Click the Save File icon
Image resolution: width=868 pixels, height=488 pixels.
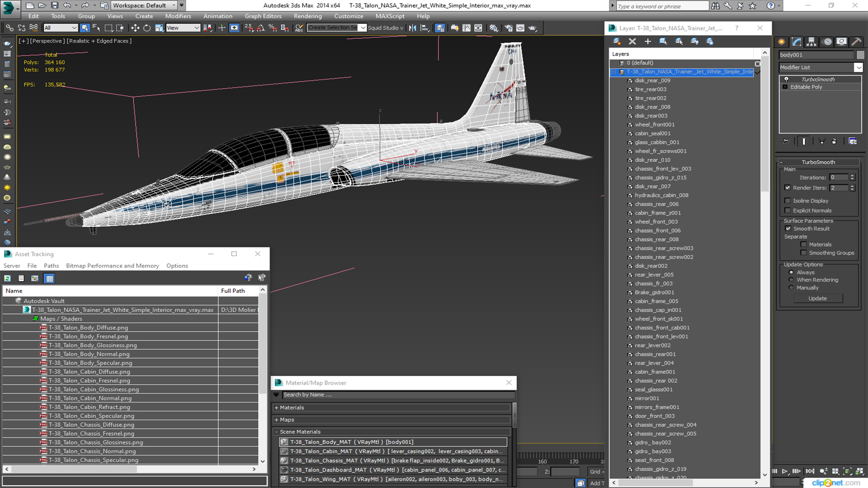(x=54, y=5)
